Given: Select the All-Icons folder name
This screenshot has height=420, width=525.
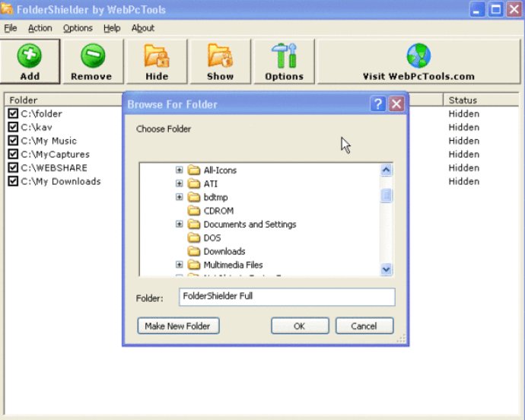Looking at the screenshot, I should (220, 170).
